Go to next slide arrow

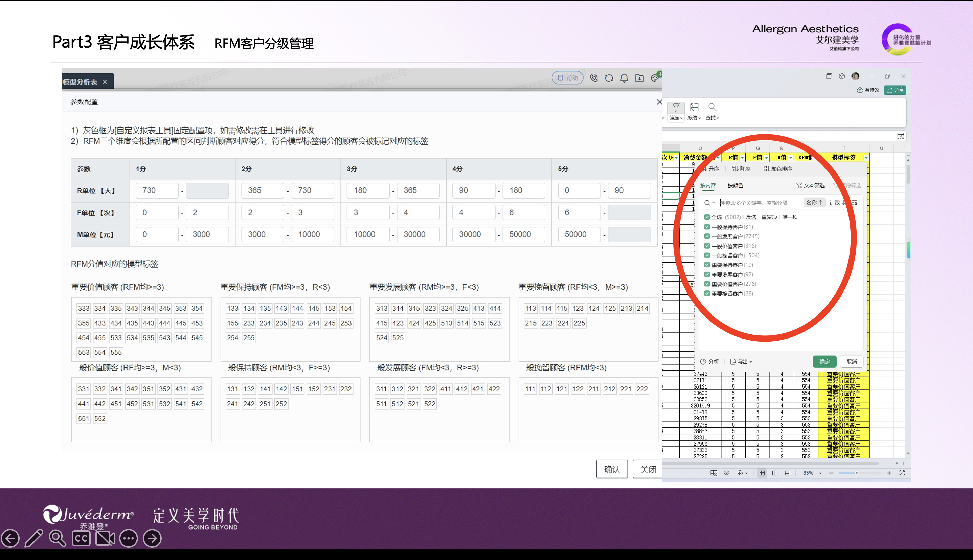[x=152, y=538]
